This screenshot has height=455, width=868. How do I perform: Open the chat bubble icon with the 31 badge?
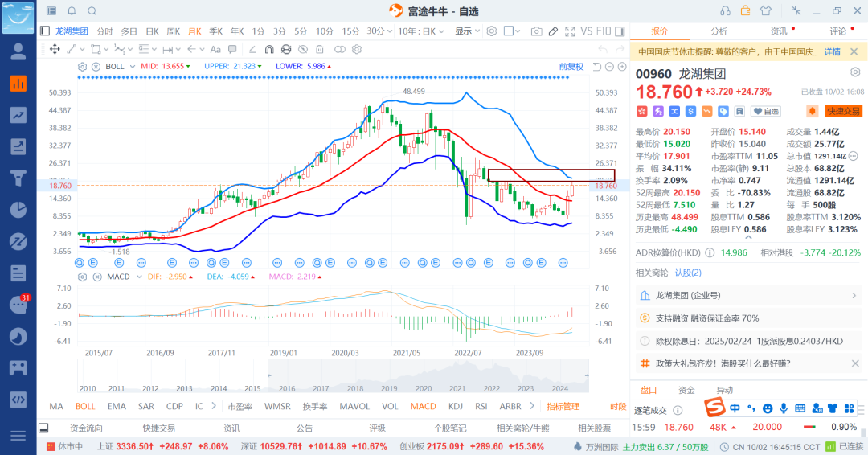pos(18,305)
